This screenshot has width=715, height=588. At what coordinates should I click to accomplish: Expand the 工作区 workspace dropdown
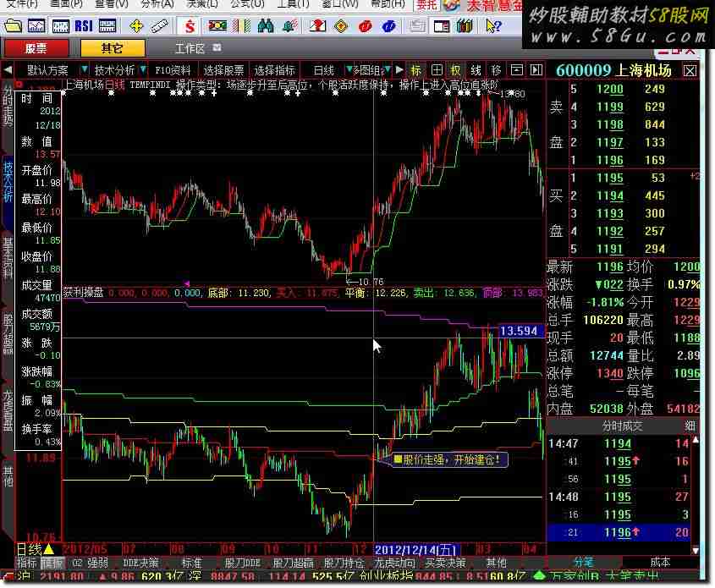(x=217, y=47)
